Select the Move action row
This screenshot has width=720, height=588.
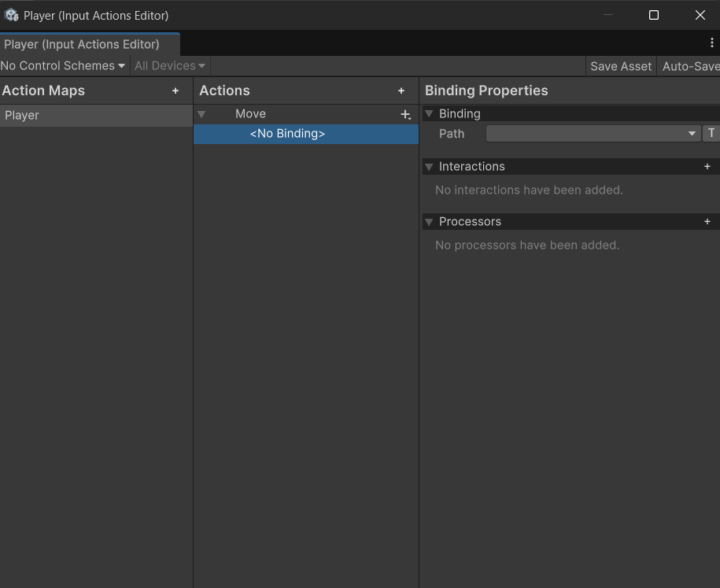(306, 114)
